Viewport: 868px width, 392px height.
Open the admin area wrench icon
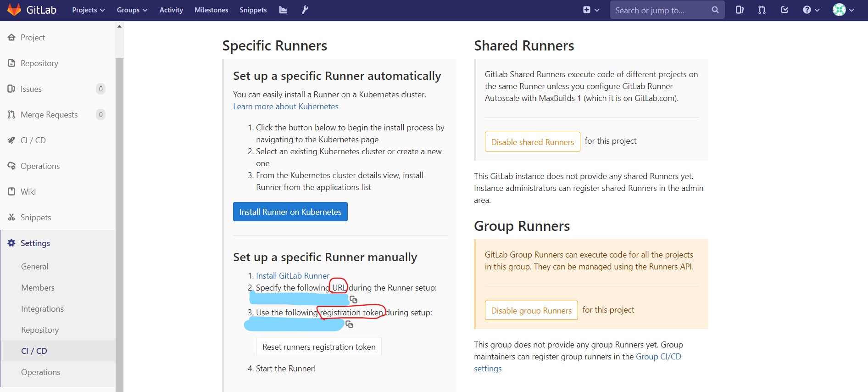[x=305, y=10]
